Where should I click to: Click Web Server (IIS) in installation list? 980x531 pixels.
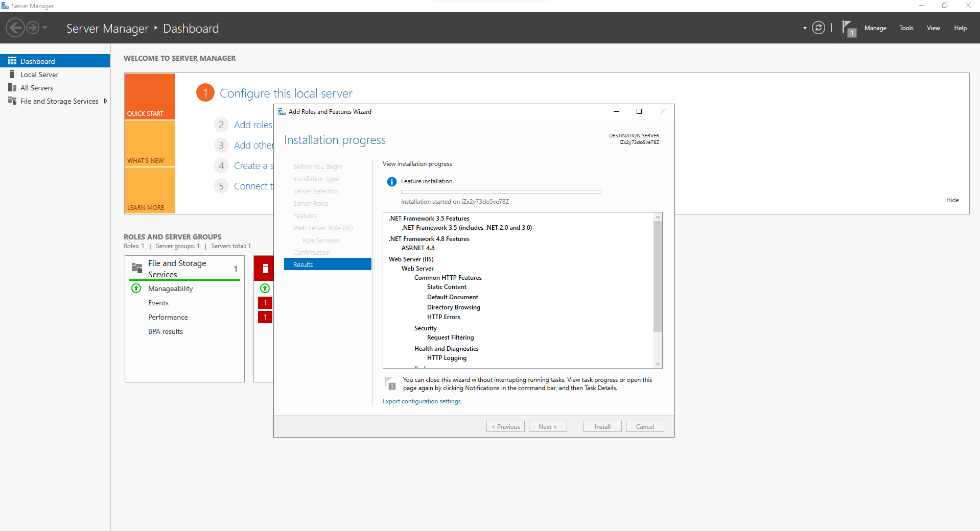(x=411, y=259)
